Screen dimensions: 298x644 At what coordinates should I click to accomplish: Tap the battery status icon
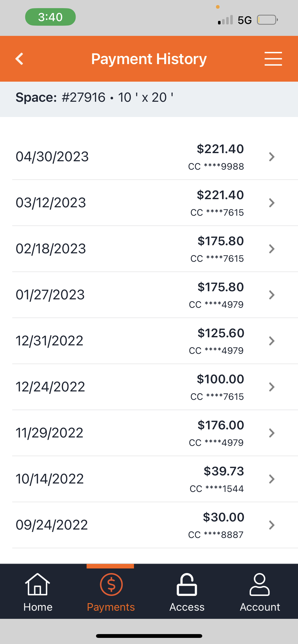tap(267, 20)
